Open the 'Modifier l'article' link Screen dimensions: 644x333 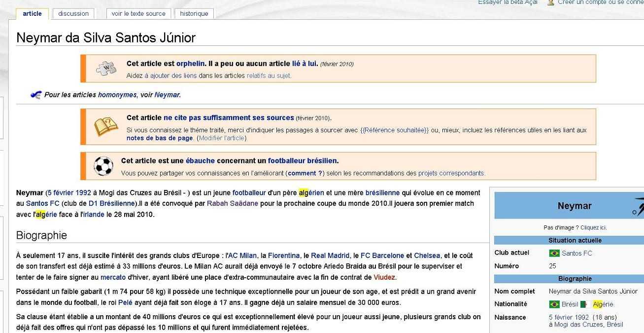[222, 138]
